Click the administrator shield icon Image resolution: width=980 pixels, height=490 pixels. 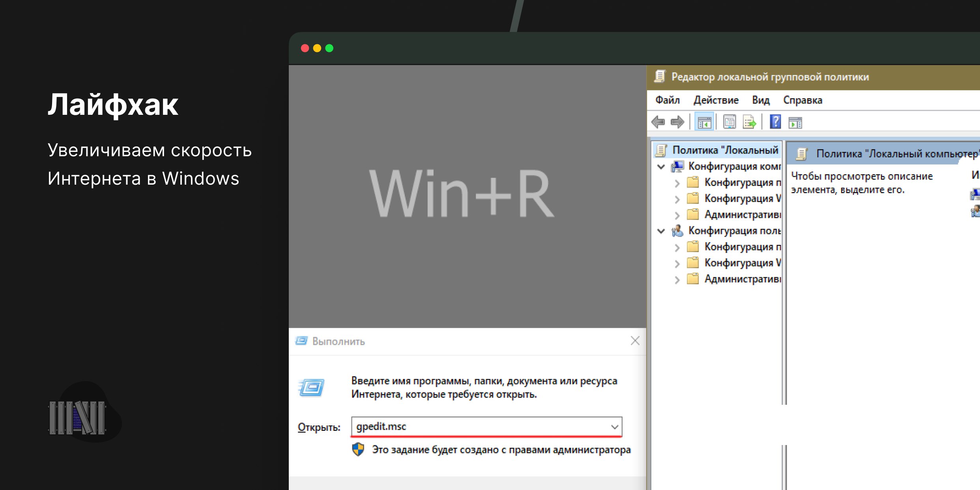358,449
